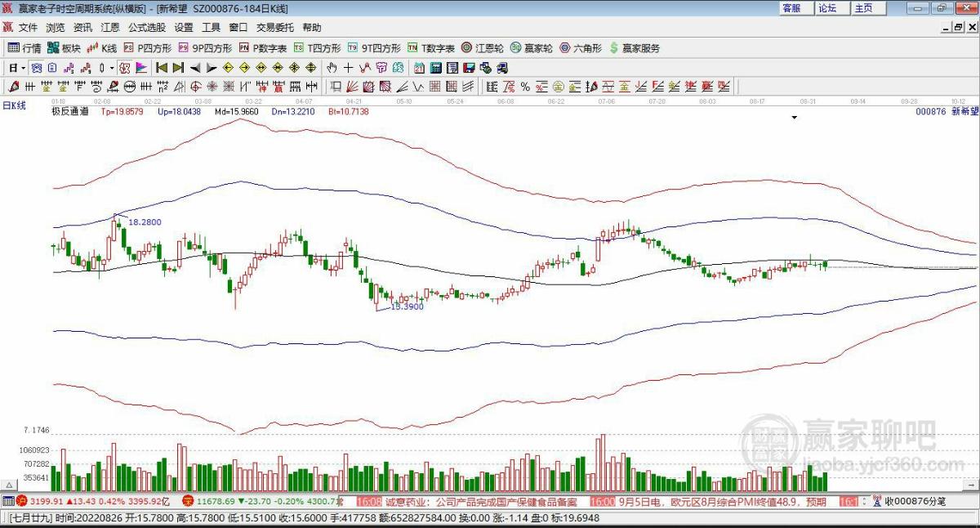The width and height of the screenshot is (980, 528).
Task: Select the crosshair cursor tool
Action: (x=348, y=67)
